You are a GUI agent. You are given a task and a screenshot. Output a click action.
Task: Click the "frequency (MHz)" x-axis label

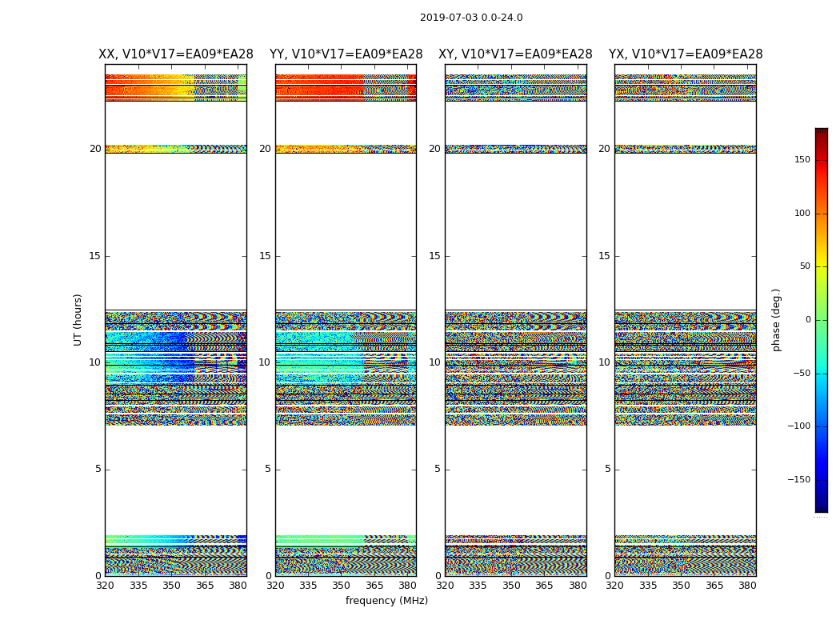(x=386, y=600)
